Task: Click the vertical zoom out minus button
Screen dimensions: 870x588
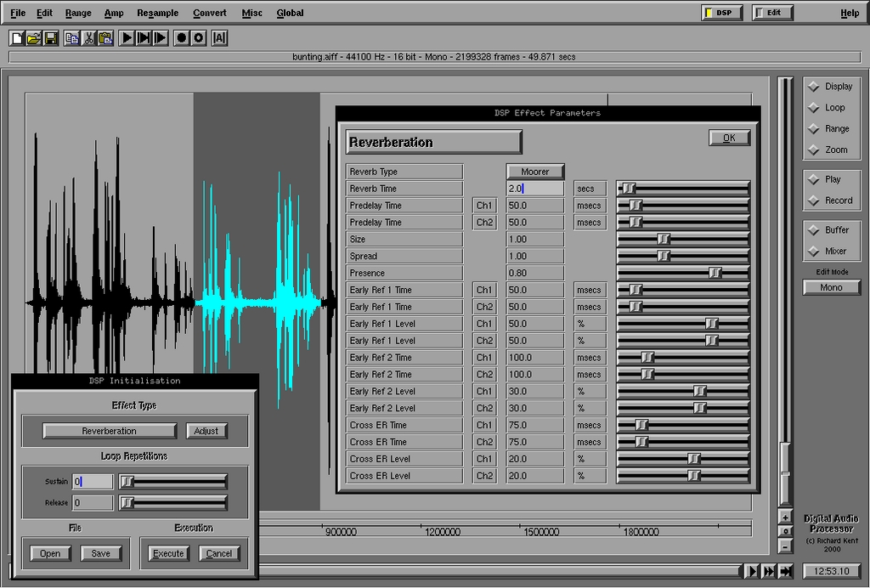Action: 786,546
